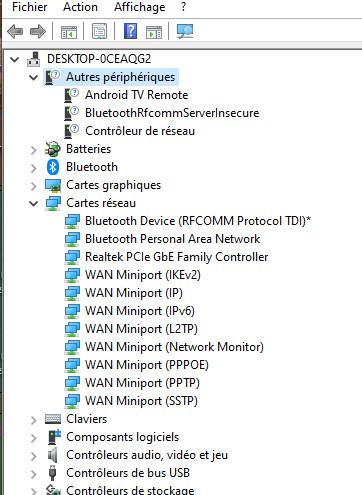Expand the Claviers category

[x=33, y=420]
